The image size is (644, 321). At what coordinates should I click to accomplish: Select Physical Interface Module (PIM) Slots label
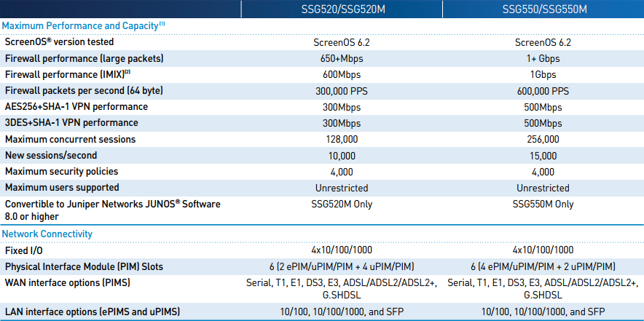(x=84, y=267)
